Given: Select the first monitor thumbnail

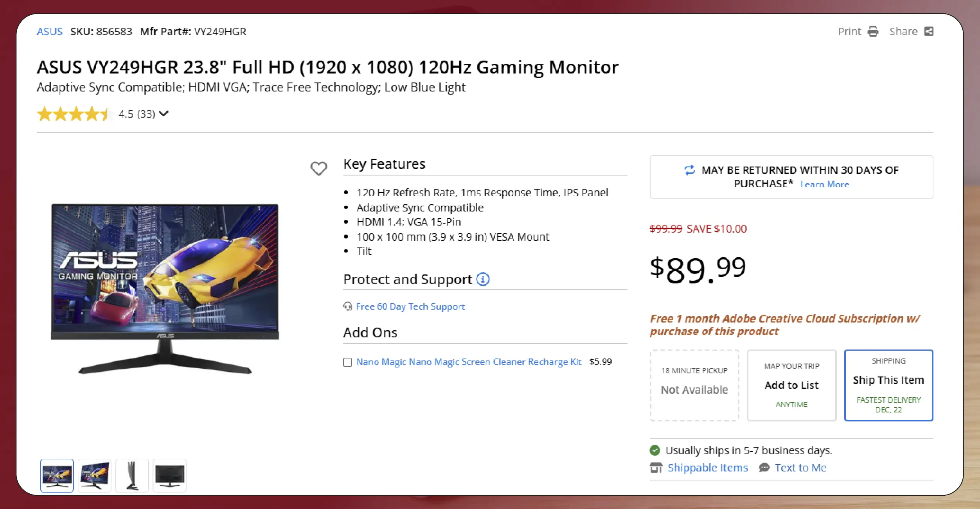Looking at the screenshot, I should [57, 475].
